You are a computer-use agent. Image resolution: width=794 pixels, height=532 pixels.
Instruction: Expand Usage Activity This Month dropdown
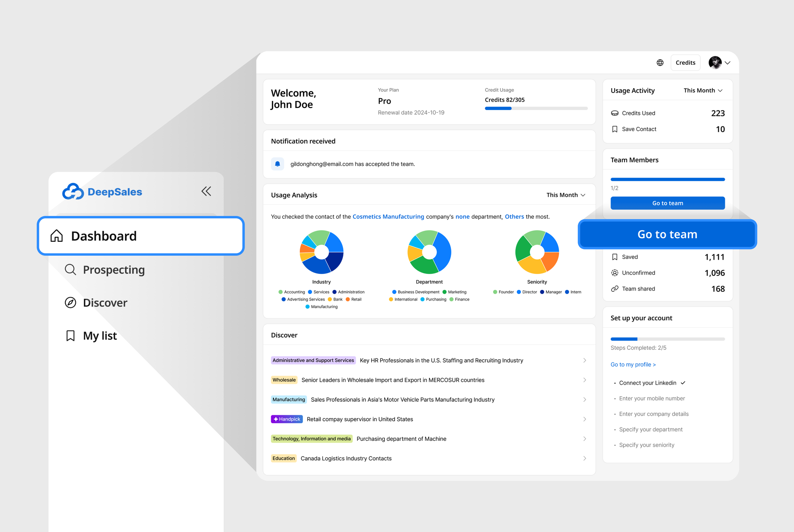tap(703, 91)
